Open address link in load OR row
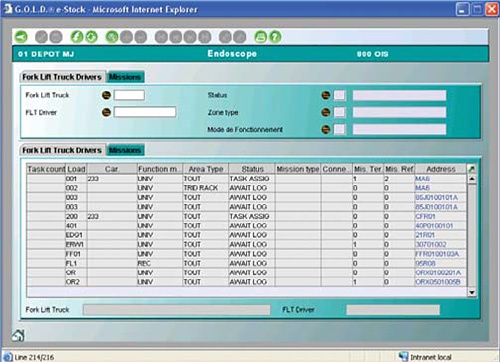Screen dimensions: 500x362 click(x=438, y=273)
